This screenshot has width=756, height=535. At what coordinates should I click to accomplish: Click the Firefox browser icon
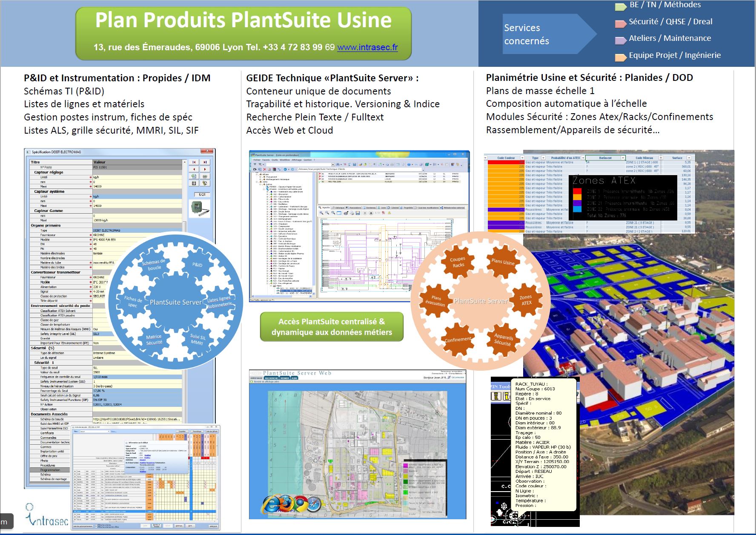coord(286,503)
